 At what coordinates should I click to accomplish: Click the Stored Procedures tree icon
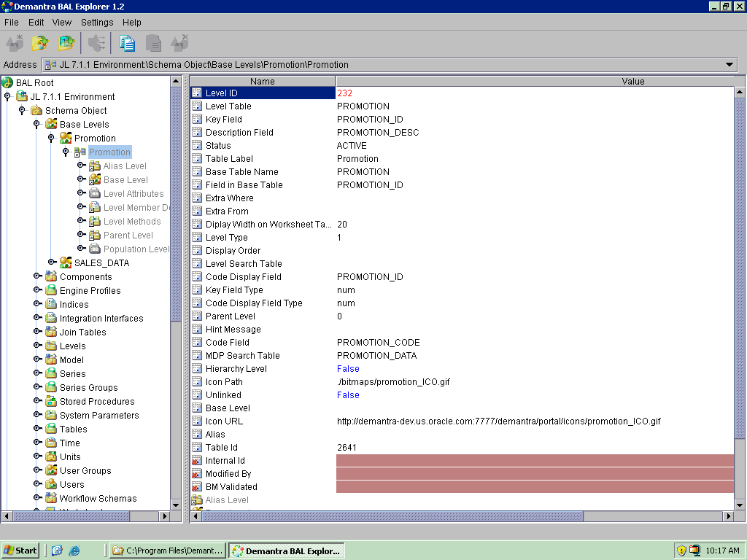click(x=51, y=401)
